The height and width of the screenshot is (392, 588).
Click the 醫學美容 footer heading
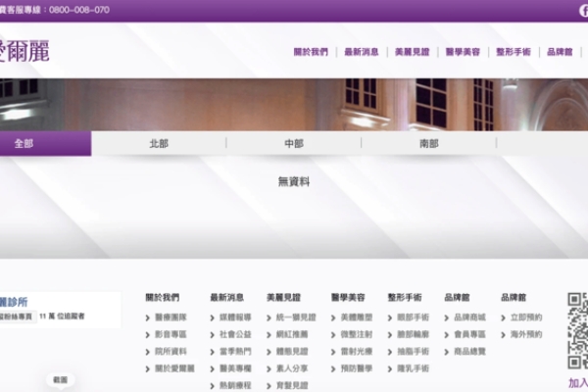(348, 298)
